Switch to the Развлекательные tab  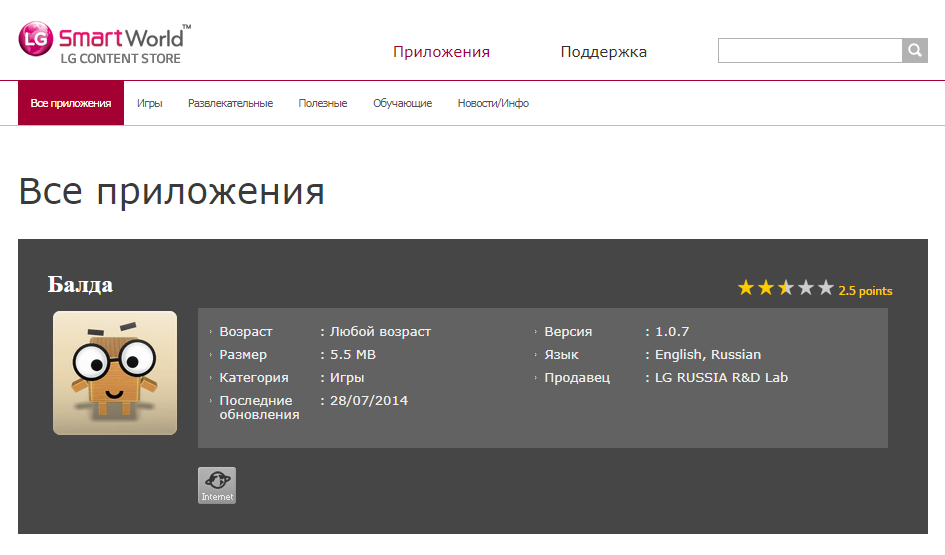(230, 103)
